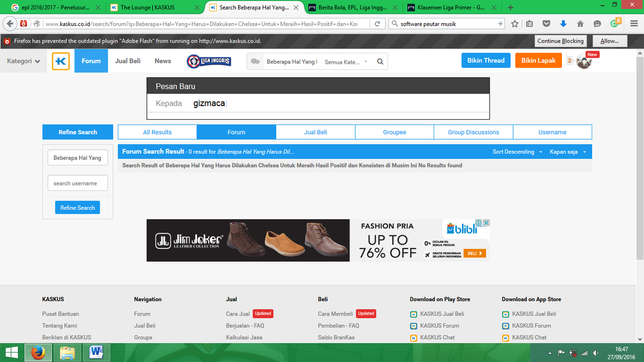Open File Explorer from the taskbar
Image resolution: width=644 pixels, height=362 pixels.
[67, 352]
